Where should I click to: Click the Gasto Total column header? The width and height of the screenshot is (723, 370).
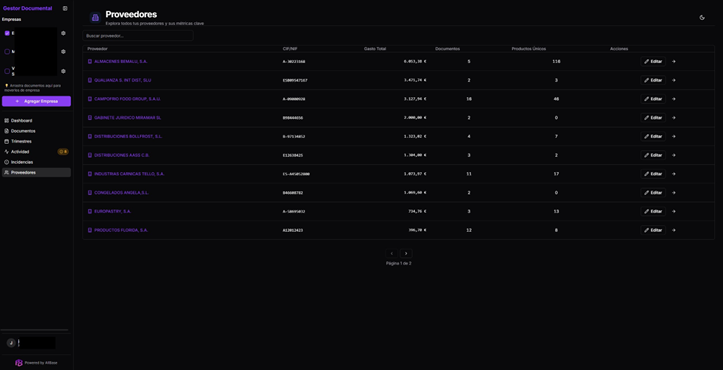click(375, 49)
